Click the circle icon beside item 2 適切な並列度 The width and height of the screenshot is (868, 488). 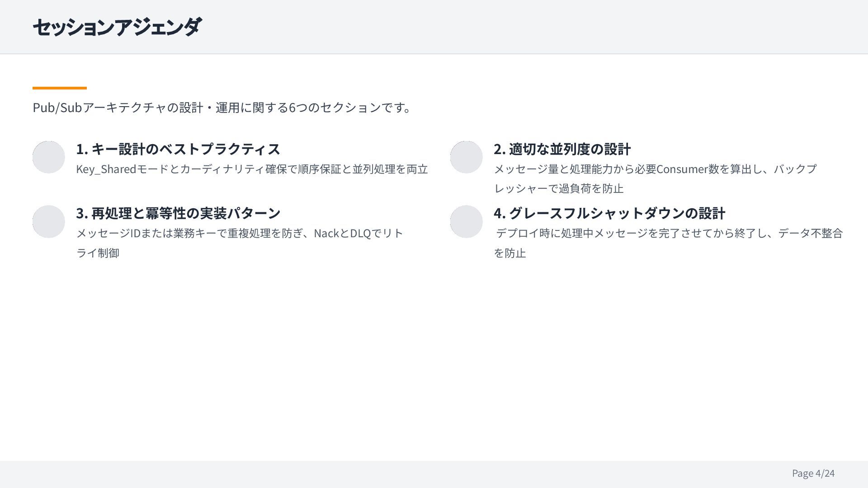tap(466, 157)
